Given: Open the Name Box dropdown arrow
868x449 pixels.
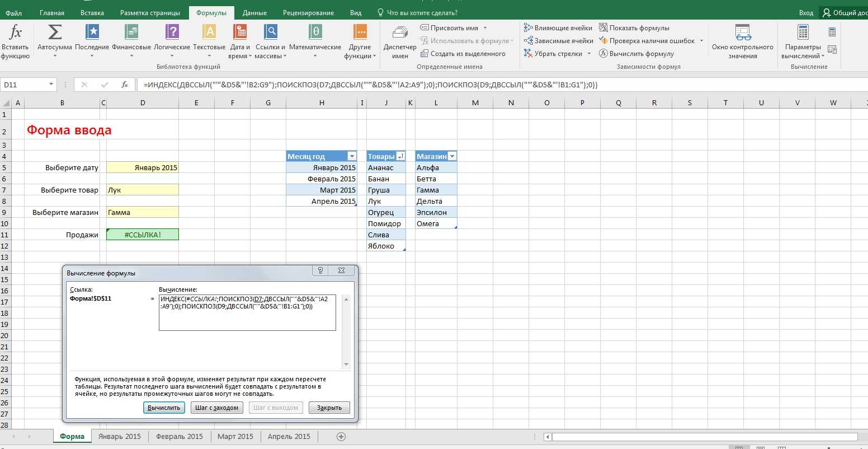Looking at the screenshot, I should click(51, 85).
